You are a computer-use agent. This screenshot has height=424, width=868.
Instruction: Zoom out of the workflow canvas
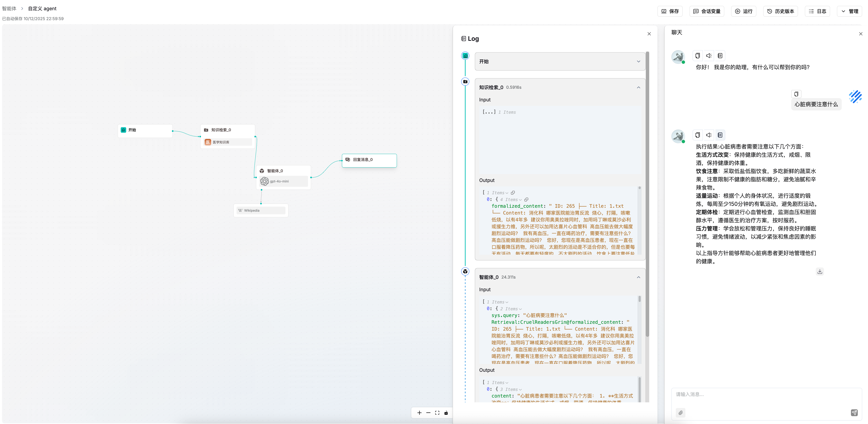click(428, 413)
